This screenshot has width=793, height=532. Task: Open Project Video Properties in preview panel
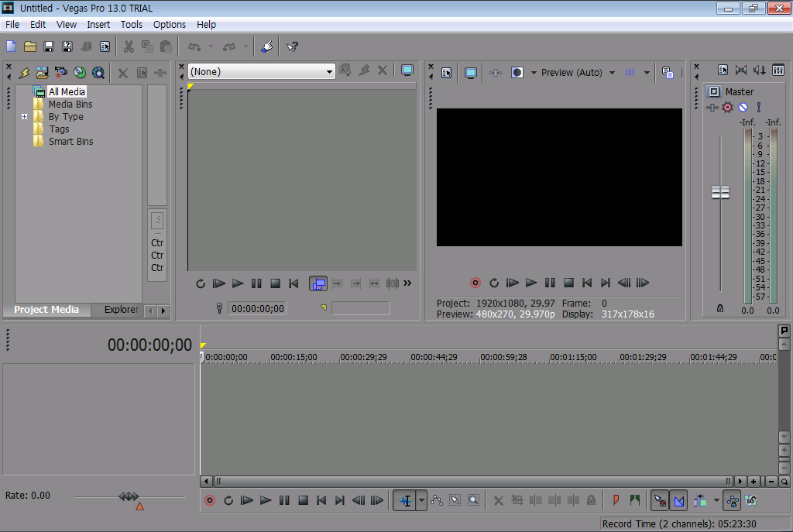coord(447,73)
